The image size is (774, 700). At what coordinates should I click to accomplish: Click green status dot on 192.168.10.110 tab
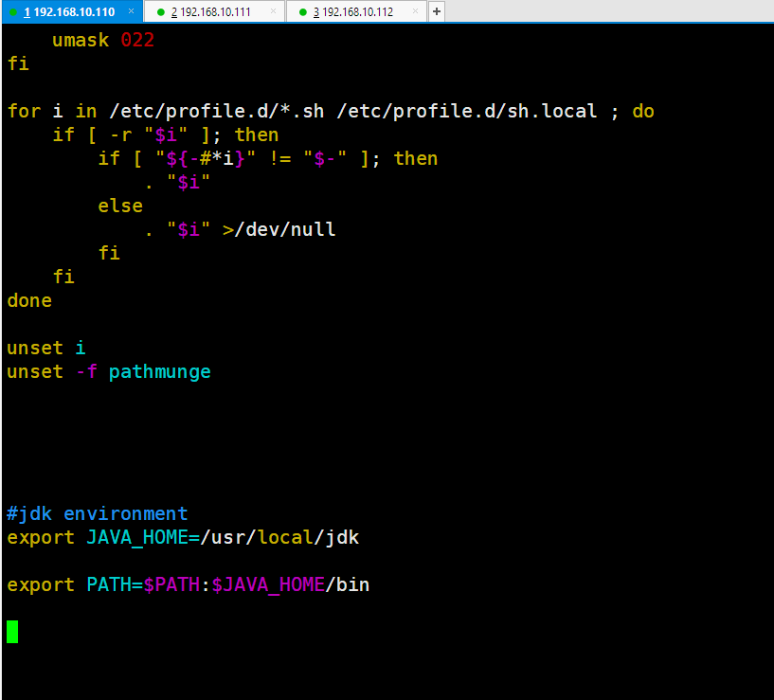point(13,12)
